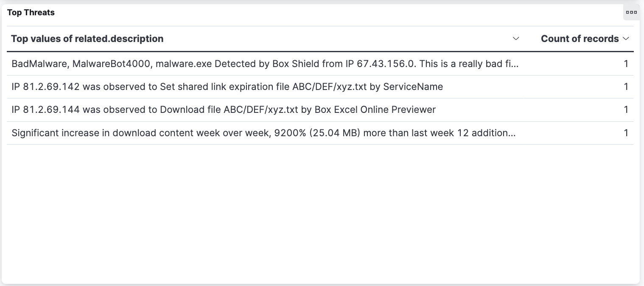Click 'ServiceName' text in the second row
This screenshot has width=644, height=286.
click(x=413, y=87)
